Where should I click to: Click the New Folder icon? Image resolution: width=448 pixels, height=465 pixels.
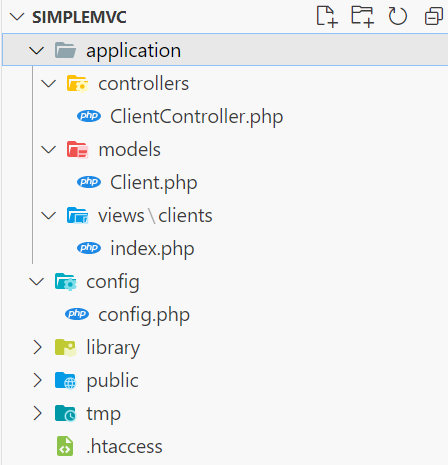pos(362,16)
